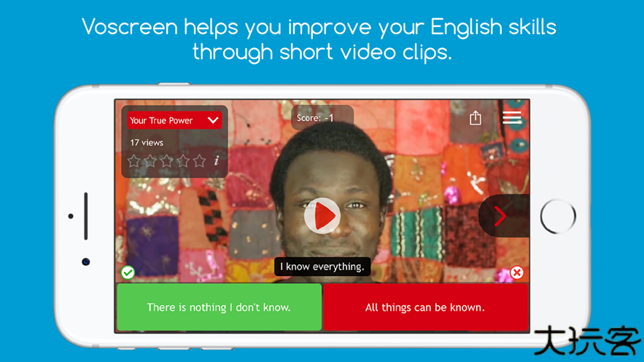Open the hamburger menu

point(512,118)
